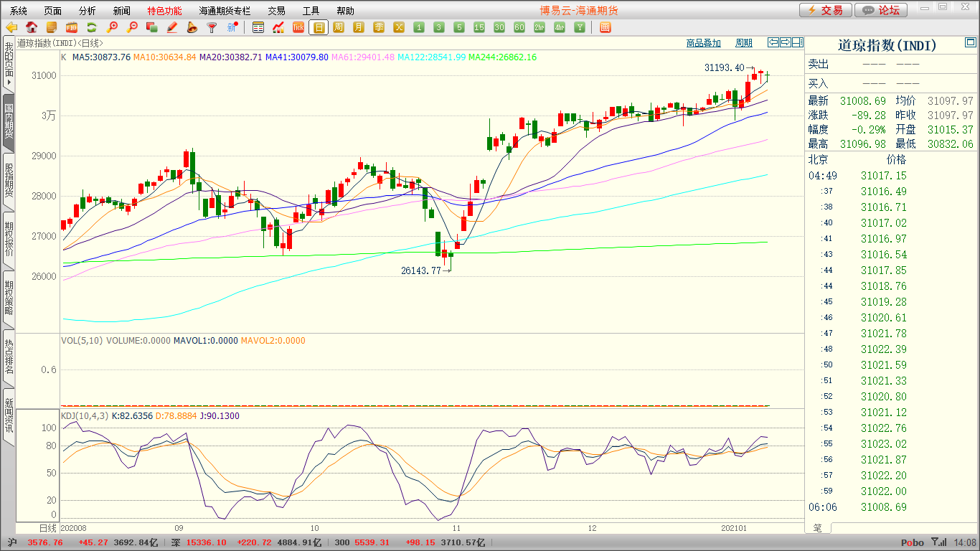Click the red overlapping windows icon
The width and height of the screenshot is (980, 551).
151,27
